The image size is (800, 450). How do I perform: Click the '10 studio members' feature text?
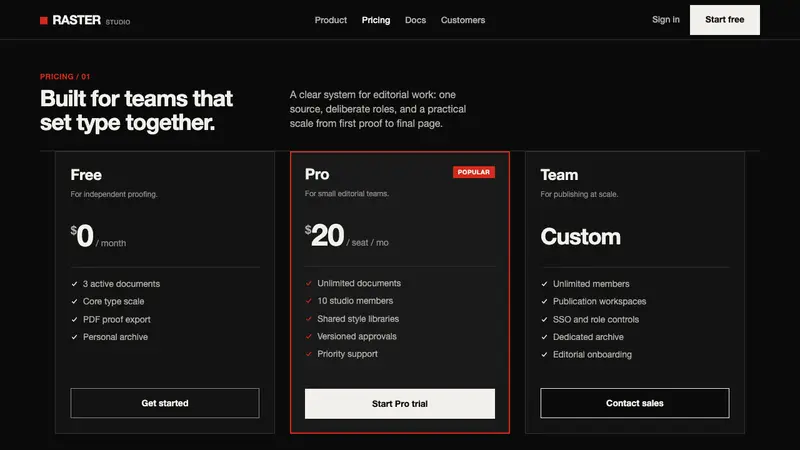click(x=355, y=301)
